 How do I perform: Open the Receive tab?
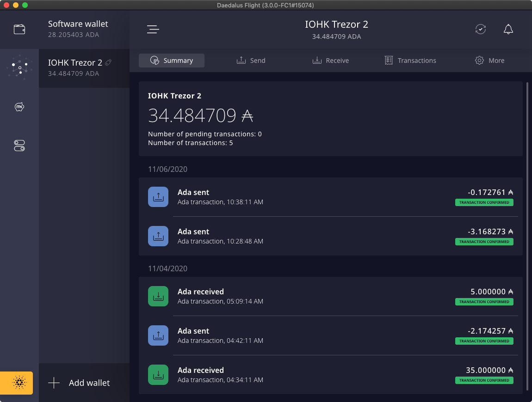point(331,61)
